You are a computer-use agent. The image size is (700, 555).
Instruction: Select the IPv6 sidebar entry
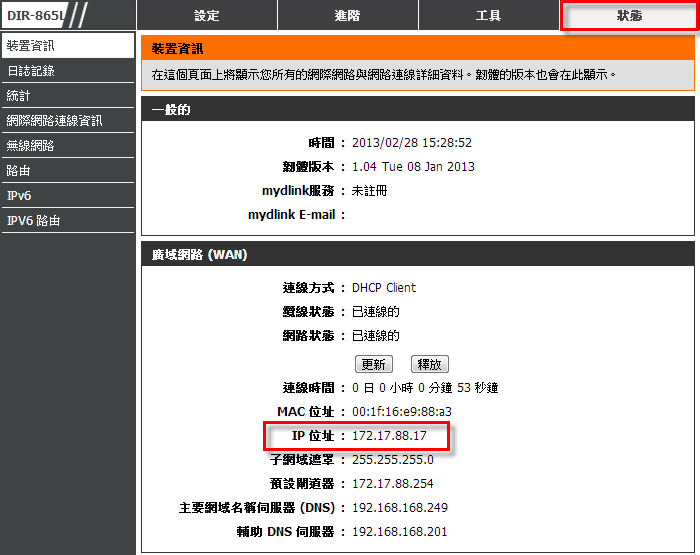[x=67, y=196]
